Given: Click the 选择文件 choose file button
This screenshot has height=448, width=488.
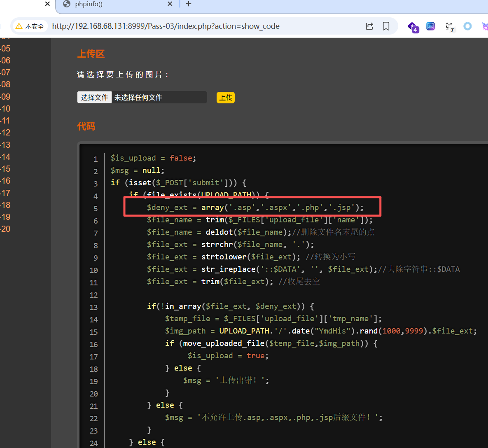Looking at the screenshot, I should (94, 97).
